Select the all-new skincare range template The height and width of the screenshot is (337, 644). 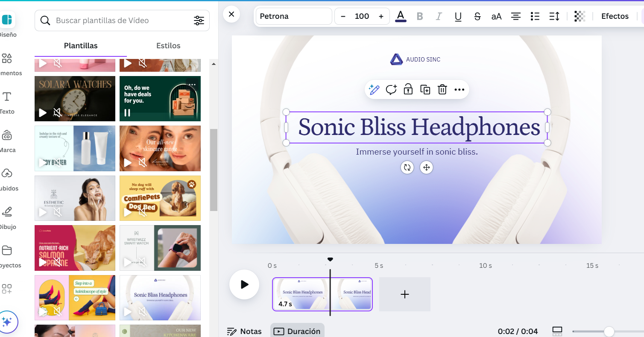pos(160,148)
